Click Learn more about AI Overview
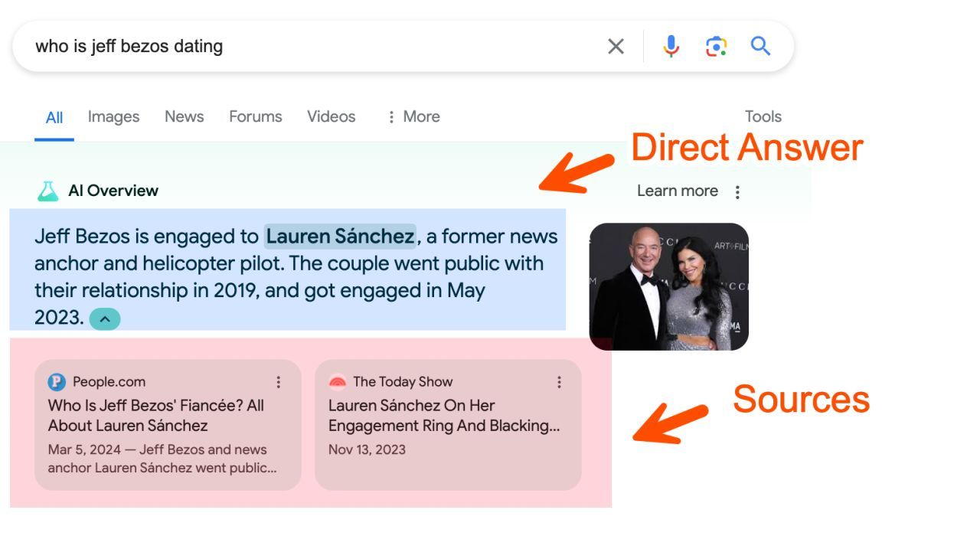The width and height of the screenshot is (980, 539). pos(678,191)
